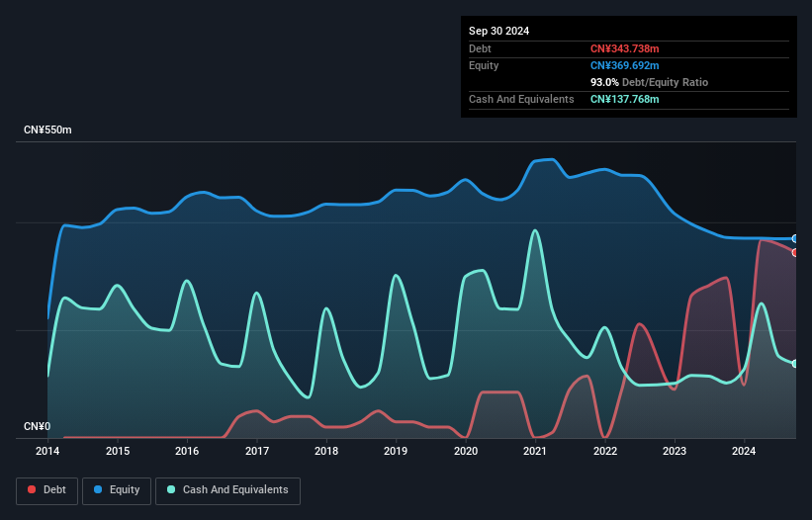Click the Debt value CN¥343.738m
The width and height of the screenshot is (812, 520).
pyautogui.click(x=624, y=48)
